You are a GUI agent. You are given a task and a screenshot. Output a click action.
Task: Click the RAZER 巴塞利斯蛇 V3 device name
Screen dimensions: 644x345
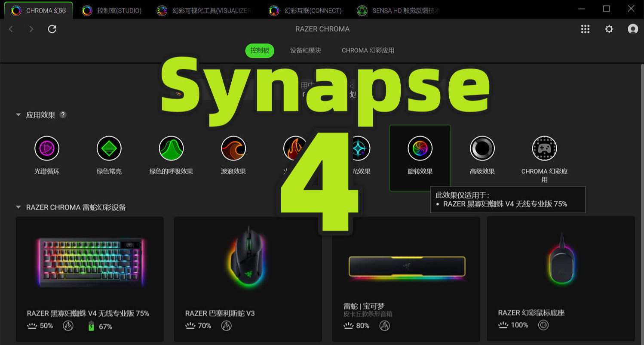[220, 313]
